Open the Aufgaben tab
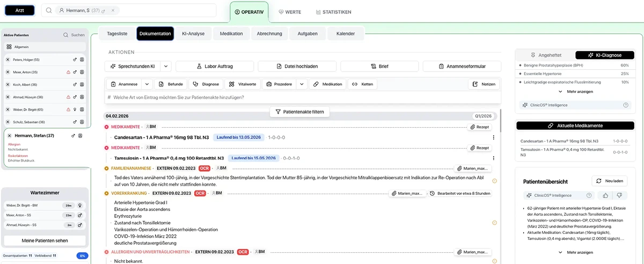The image size is (644, 264). (x=308, y=33)
